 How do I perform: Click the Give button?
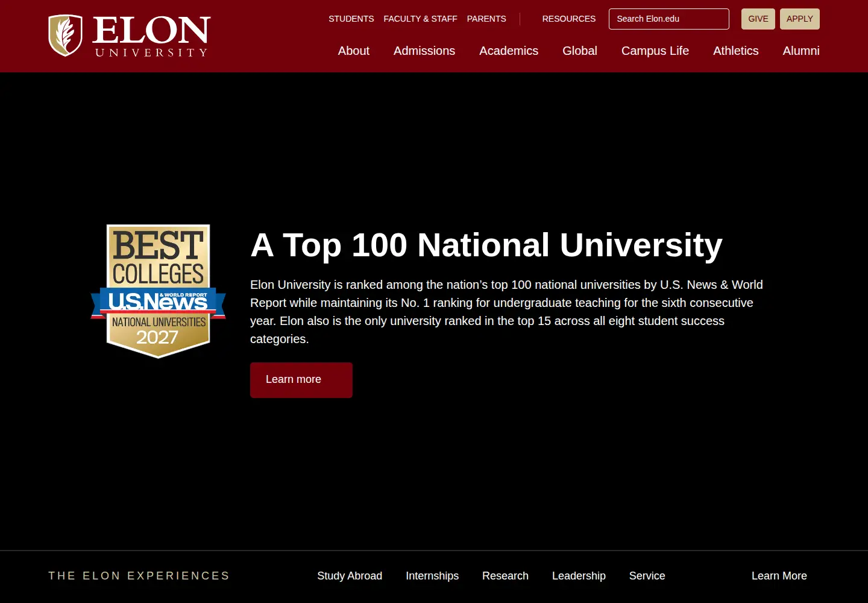point(758,19)
